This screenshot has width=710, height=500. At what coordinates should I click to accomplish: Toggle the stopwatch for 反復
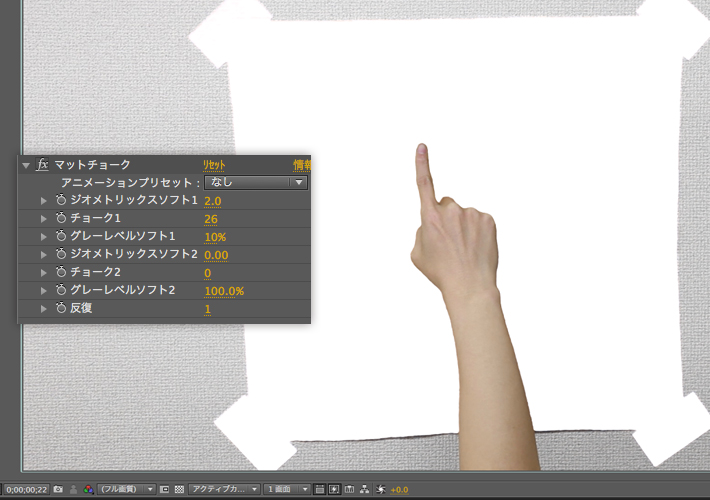click(61, 308)
